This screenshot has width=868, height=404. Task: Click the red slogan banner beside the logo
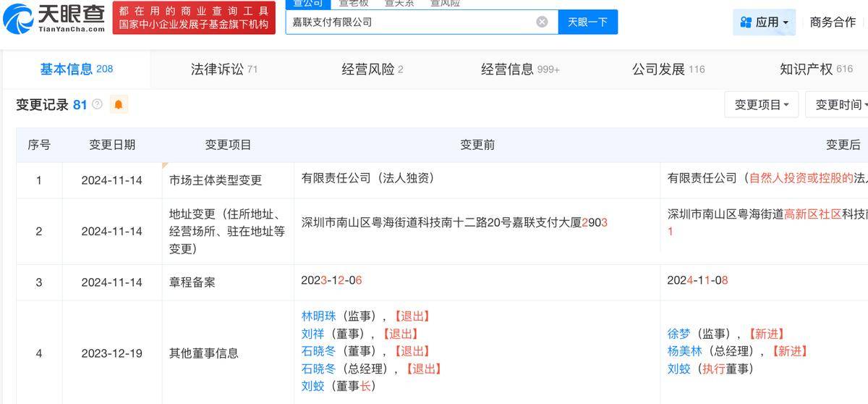click(194, 18)
